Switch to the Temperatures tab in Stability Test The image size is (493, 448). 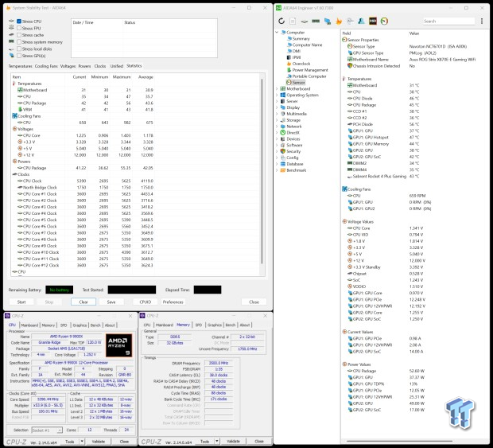(x=20, y=66)
